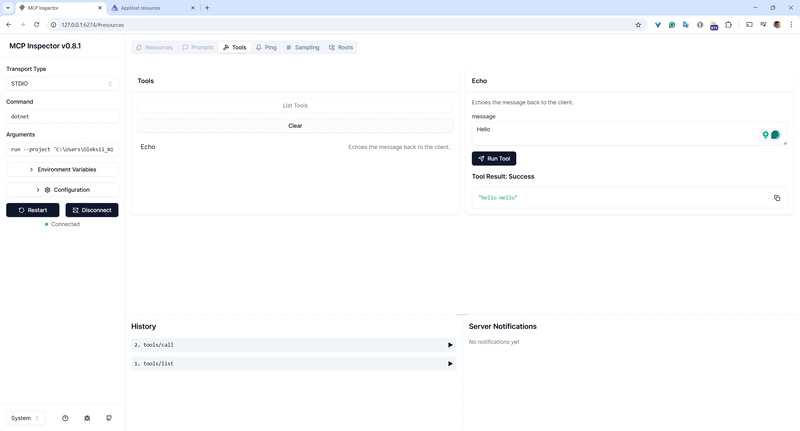Select the Echo tool in the list
The image size is (800, 431).
click(295, 147)
